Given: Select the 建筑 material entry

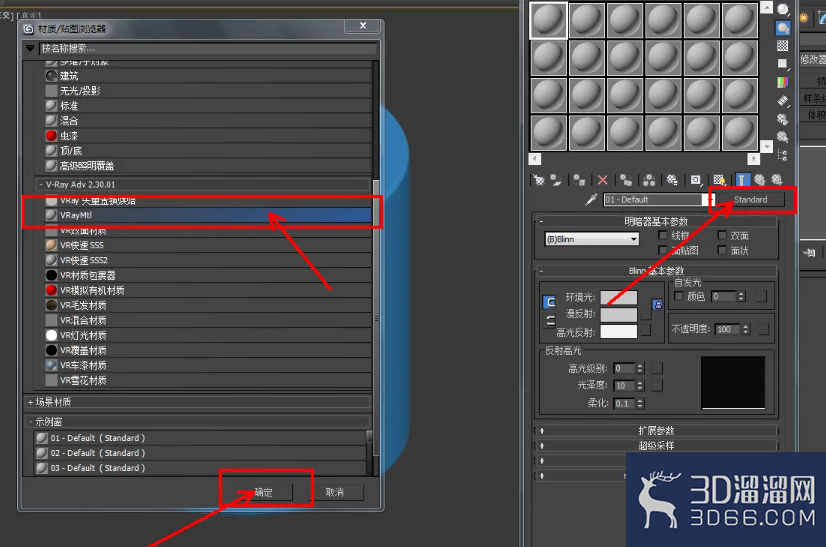Looking at the screenshot, I should pos(208,75).
